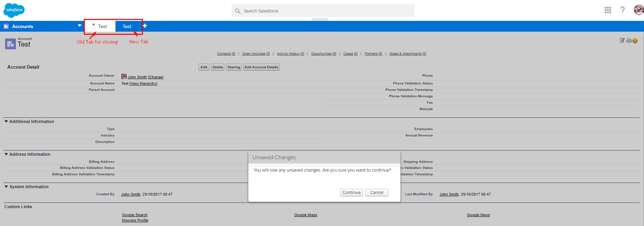Click the Edit button
The width and height of the screenshot is (644, 226).
pos(204,67)
